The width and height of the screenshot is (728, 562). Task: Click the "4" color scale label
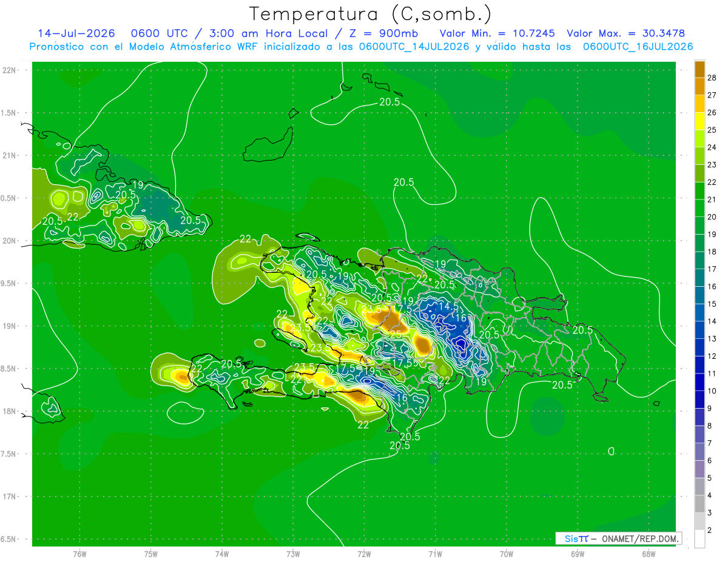pyautogui.click(x=710, y=495)
